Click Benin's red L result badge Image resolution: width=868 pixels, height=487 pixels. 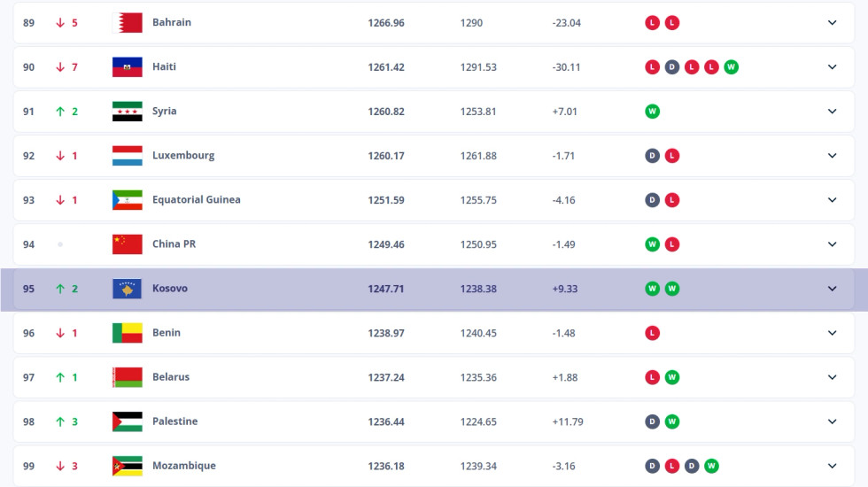tap(652, 333)
